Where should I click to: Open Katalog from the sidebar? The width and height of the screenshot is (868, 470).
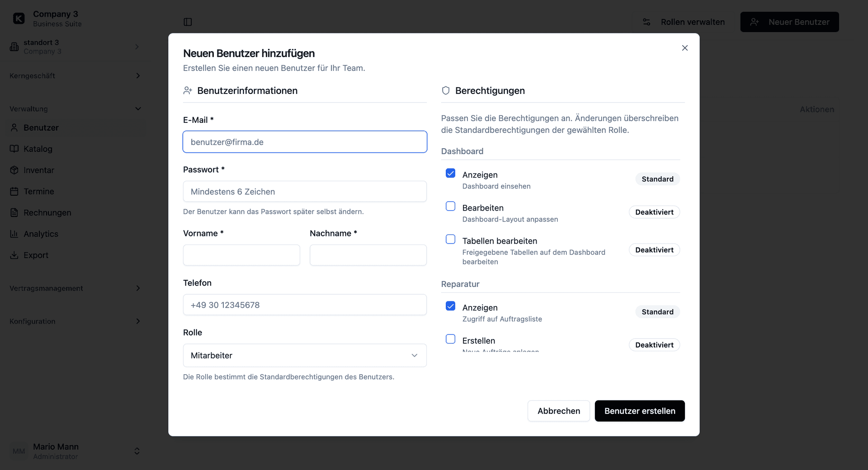(x=15, y=149)
